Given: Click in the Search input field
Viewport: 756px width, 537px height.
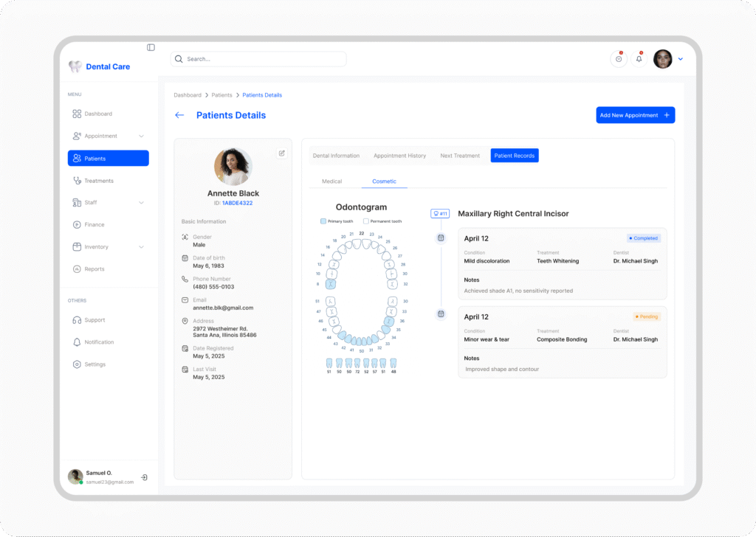Looking at the screenshot, I should [x=258, y=59].
